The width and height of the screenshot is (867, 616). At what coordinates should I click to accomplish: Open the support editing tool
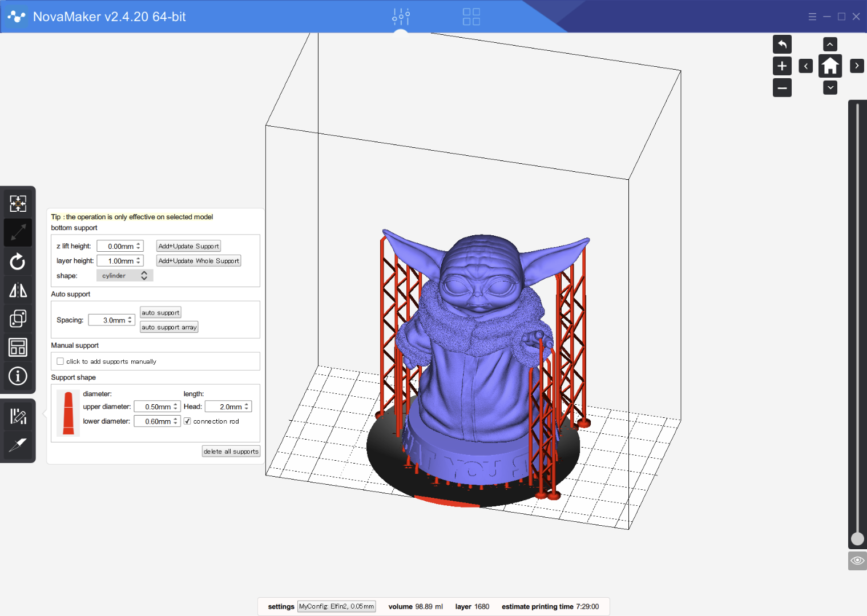click(18, 416)
